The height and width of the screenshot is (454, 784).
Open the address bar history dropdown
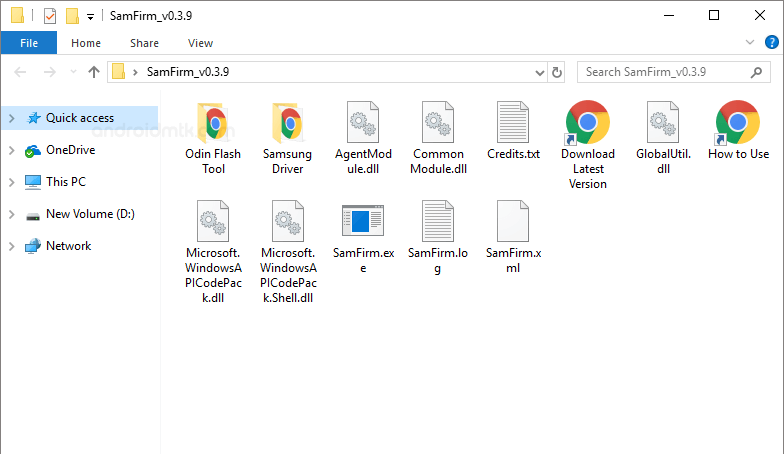(x=539, y=72)
